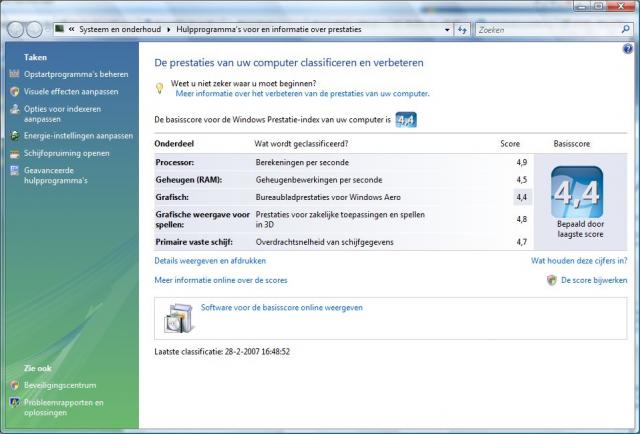
Task: Click the small 4,4 base score badge
Action: coord(406,120)
